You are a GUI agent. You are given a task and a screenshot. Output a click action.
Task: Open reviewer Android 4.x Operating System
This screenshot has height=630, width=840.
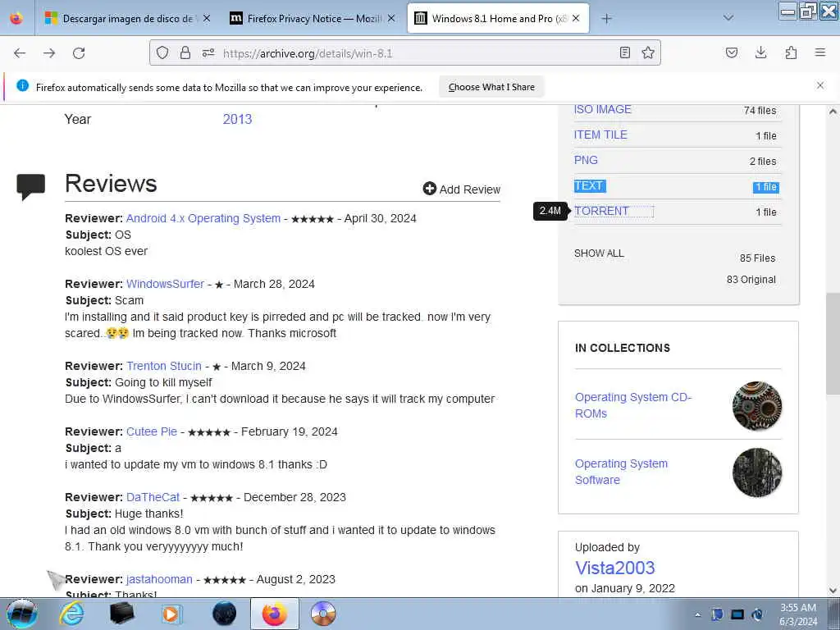pos(203,218)
